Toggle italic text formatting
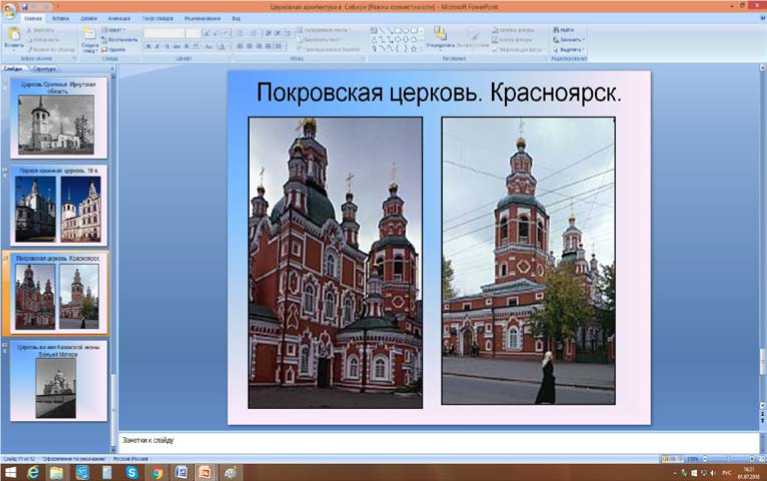The width and height of the screenshot is (767, 481). tap(157, 46)
